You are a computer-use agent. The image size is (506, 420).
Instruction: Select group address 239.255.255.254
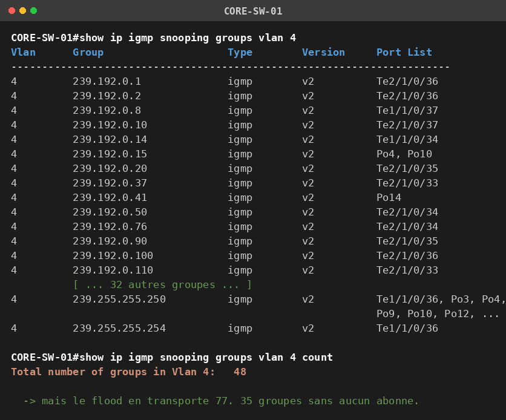(119, 328)
